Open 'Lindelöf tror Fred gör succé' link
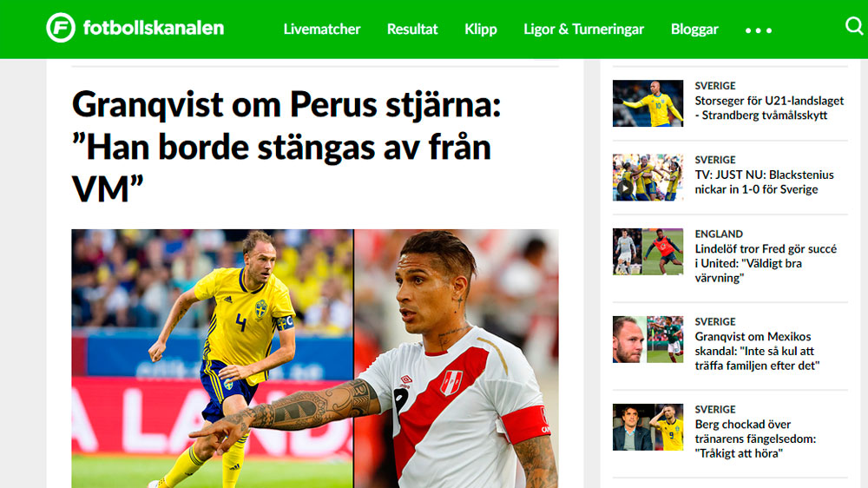The height and width of the screenshot is (488, 868). (x=766, y=263)
